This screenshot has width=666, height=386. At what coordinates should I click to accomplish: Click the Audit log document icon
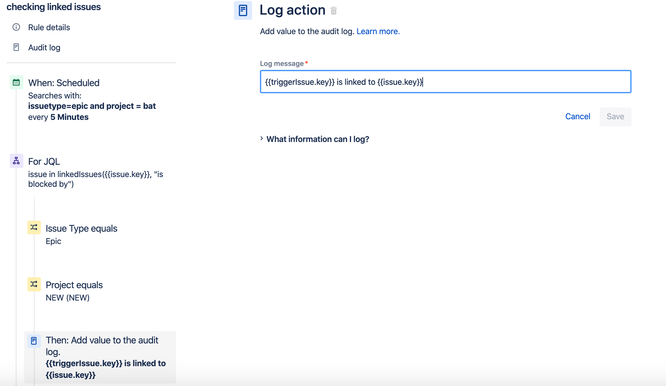point(16,47)
